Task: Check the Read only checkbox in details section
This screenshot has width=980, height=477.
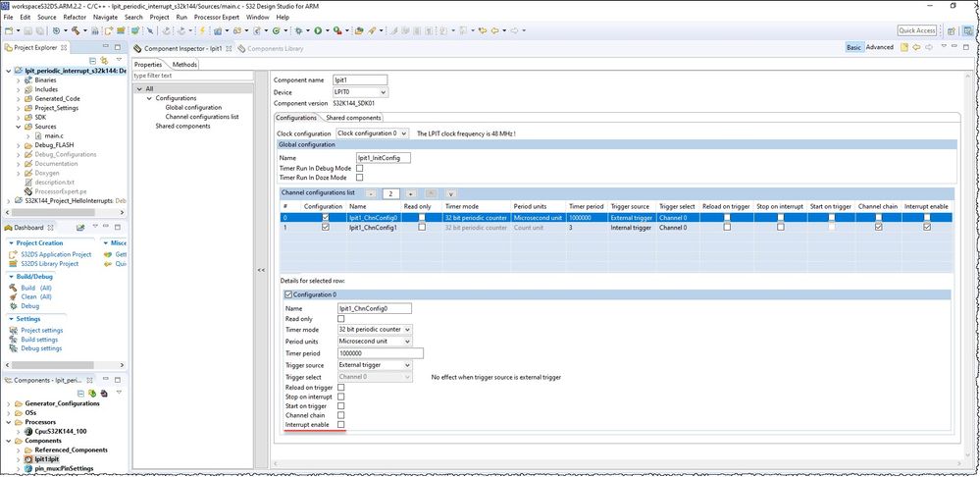Action: tap(340, 319)
